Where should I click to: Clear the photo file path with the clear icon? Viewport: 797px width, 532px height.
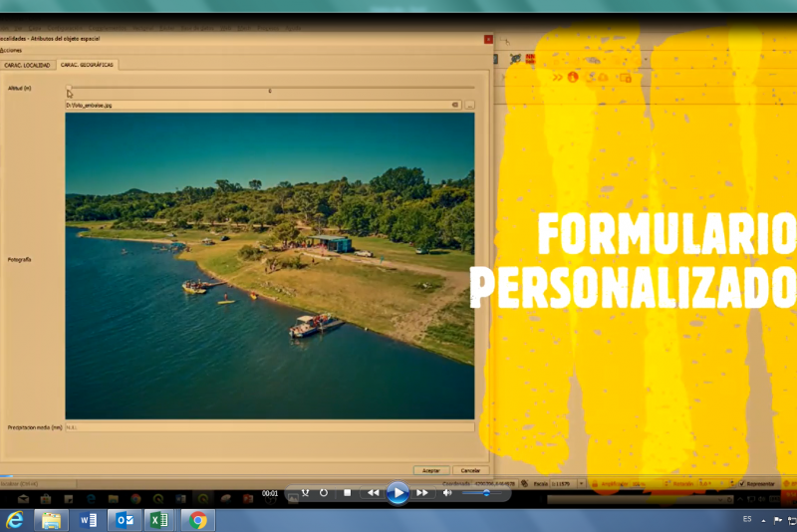tap(455, 106)
